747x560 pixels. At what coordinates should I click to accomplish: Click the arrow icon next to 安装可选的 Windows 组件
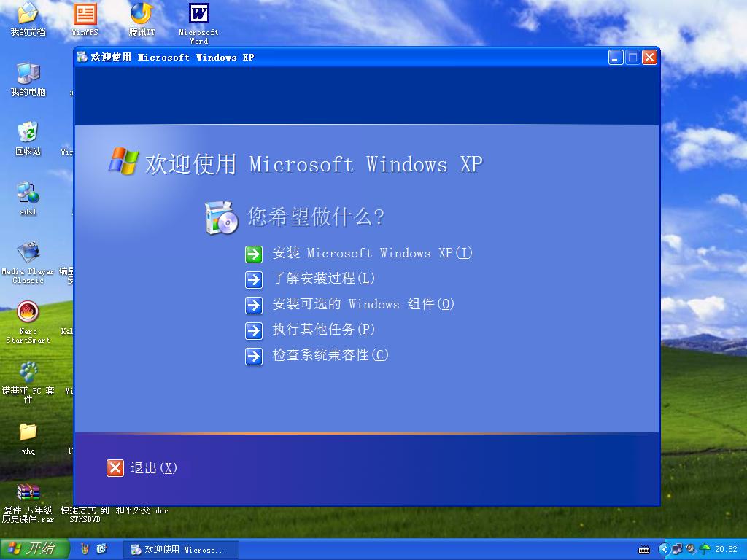253,306
